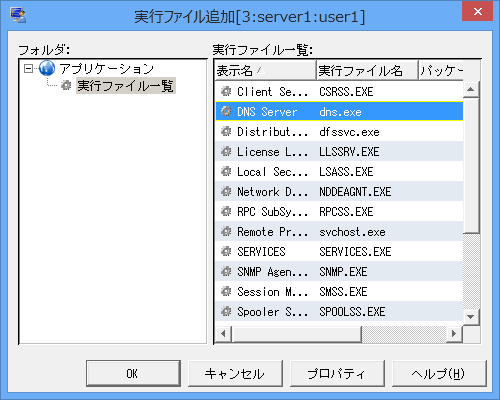Click the dfssvc.exe file name cell

[349, 131]
